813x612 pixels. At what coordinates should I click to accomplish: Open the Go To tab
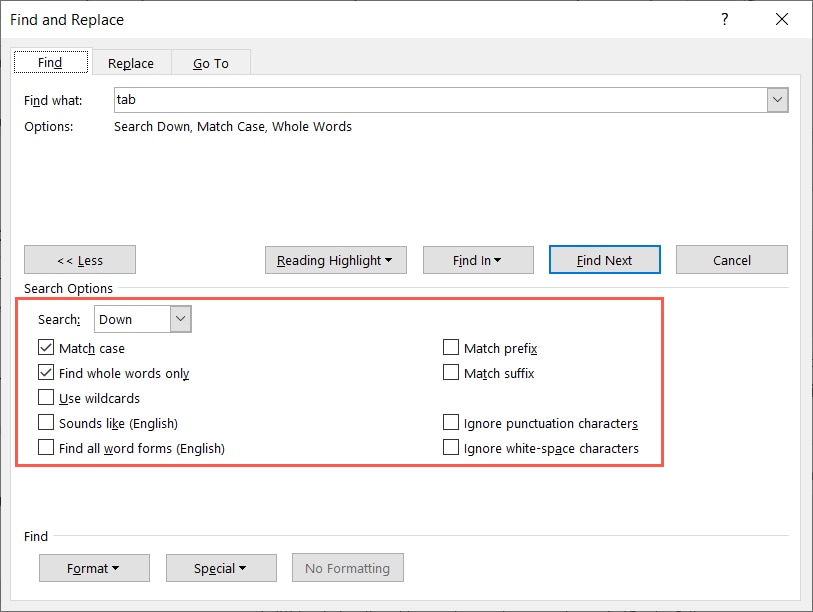coord(211,62)
